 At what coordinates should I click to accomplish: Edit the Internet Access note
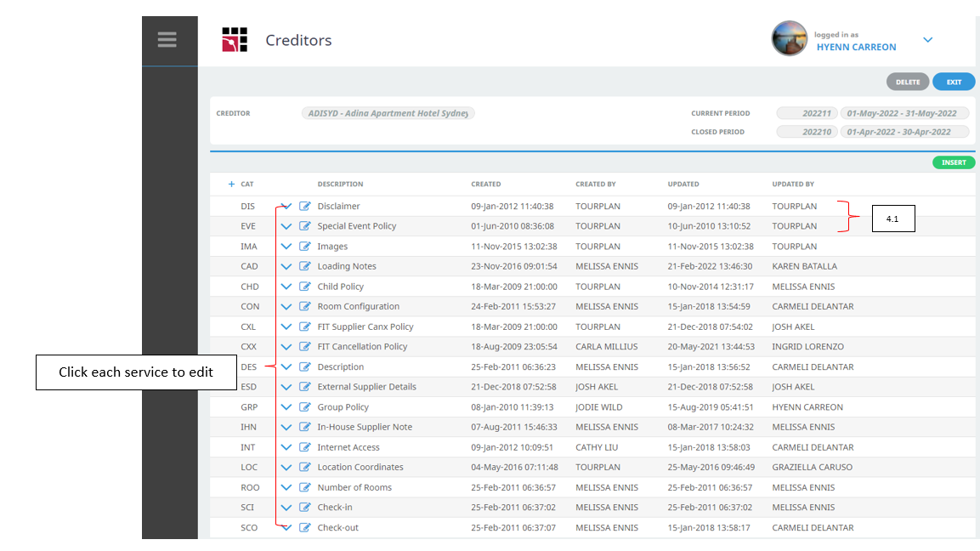[x=305, y=447]
